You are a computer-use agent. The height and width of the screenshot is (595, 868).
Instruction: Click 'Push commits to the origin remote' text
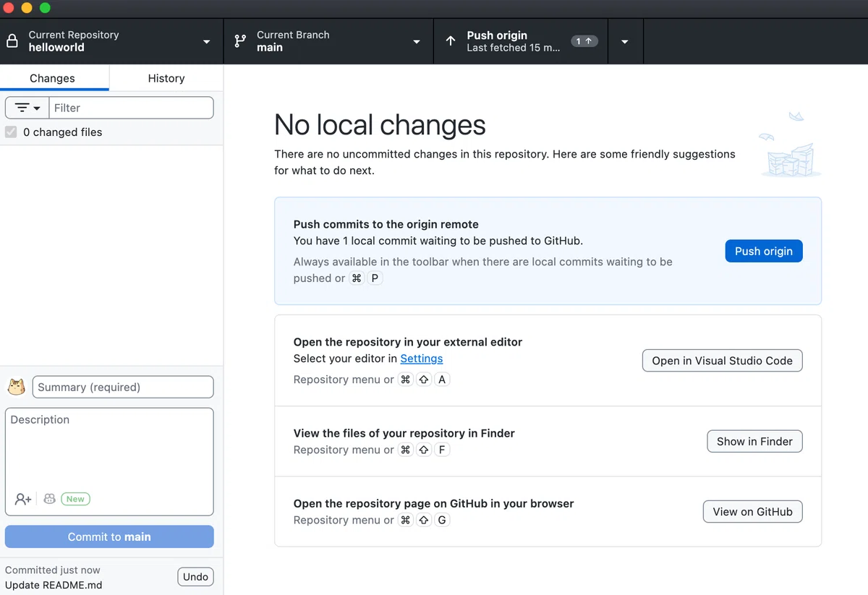tap(386, 224)
